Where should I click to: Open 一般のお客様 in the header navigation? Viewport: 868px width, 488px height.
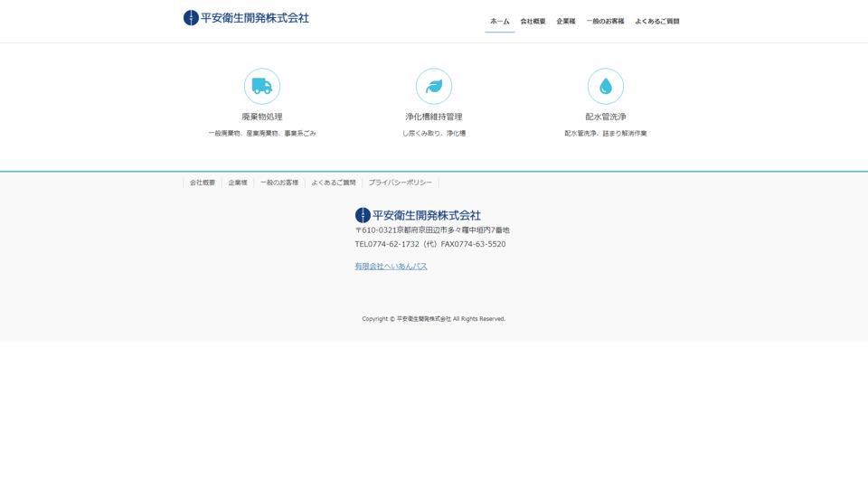(x=605, y=22)
